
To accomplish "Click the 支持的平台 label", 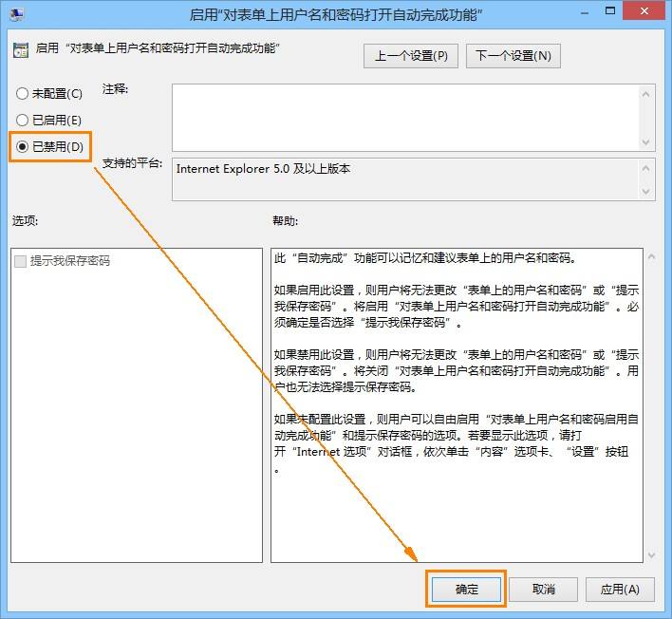I will (132, 163).
